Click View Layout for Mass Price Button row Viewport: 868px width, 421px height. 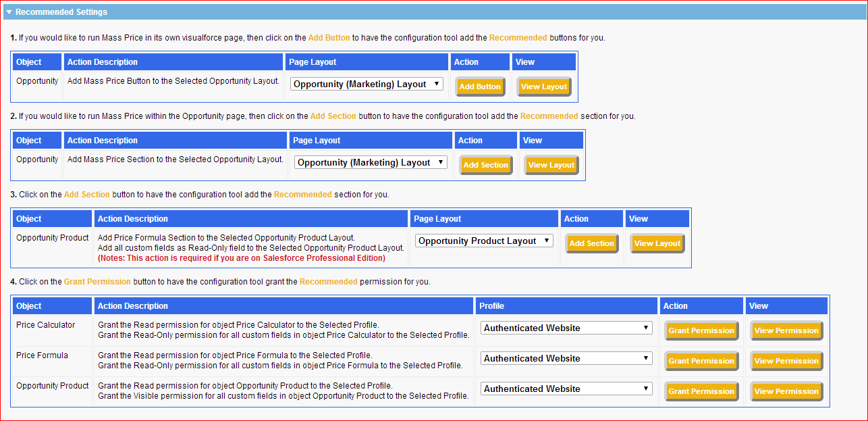[544, 86]
